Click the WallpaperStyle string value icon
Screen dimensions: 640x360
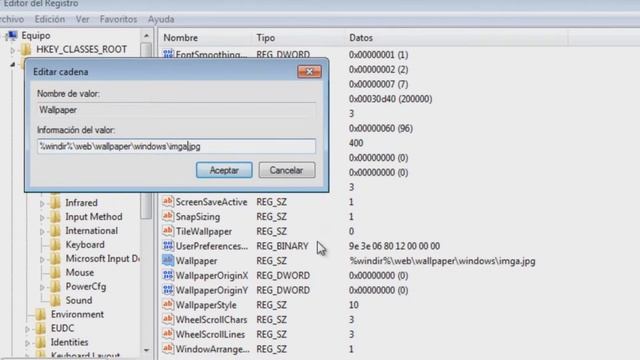tap(168, 304)
